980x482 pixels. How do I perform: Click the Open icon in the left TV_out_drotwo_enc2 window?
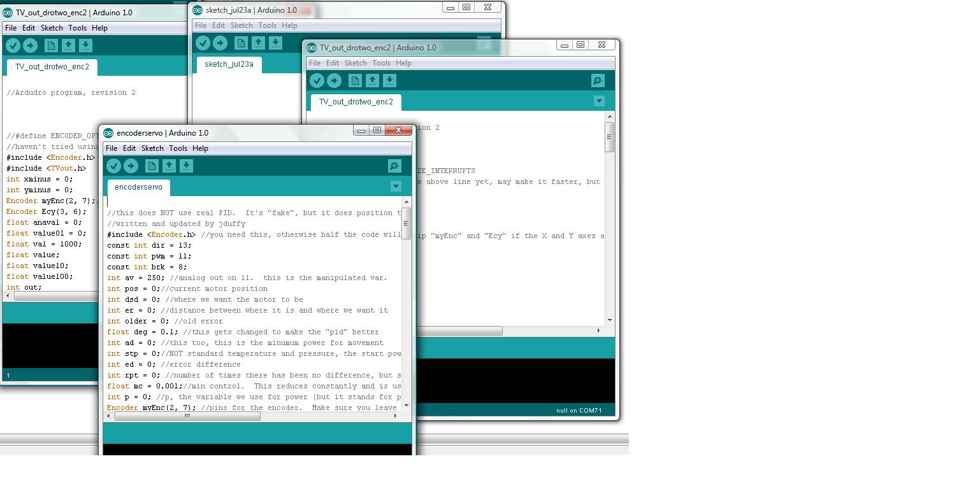[68, 45]
